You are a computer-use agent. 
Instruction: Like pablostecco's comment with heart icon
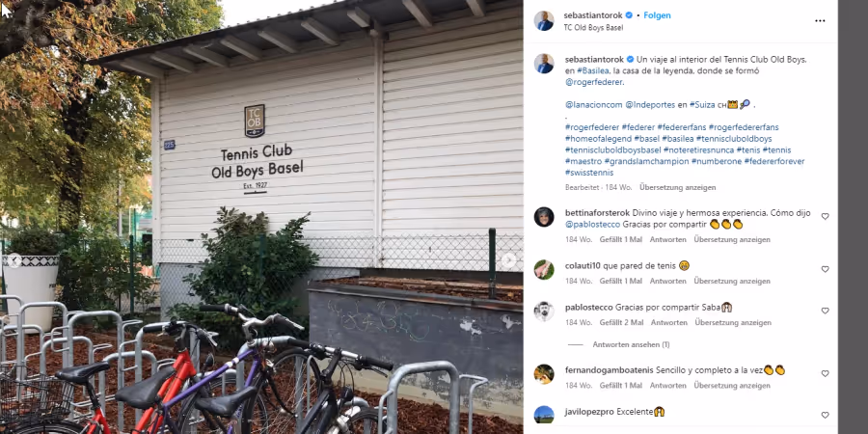click(x=825, y=311)
